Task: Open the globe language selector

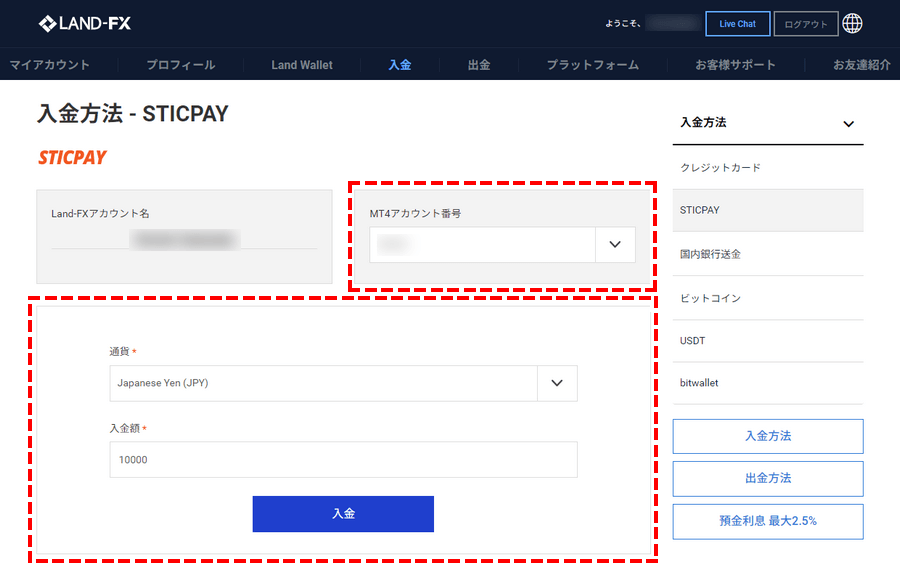Action: coord(852,24)
